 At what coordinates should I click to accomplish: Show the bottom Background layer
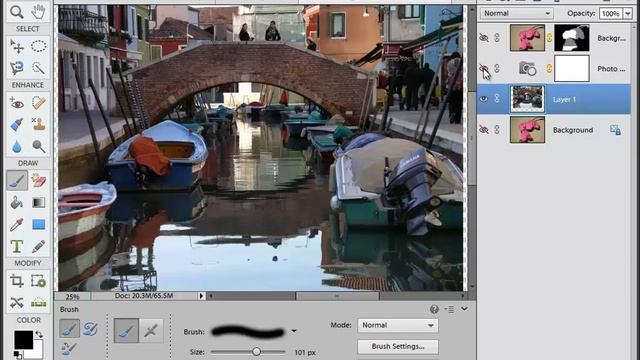point(484,130)
